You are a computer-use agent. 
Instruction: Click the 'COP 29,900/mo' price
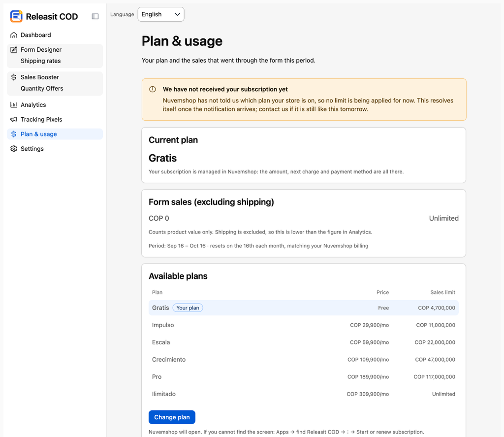pyautogui.click(x=369, y=325)
